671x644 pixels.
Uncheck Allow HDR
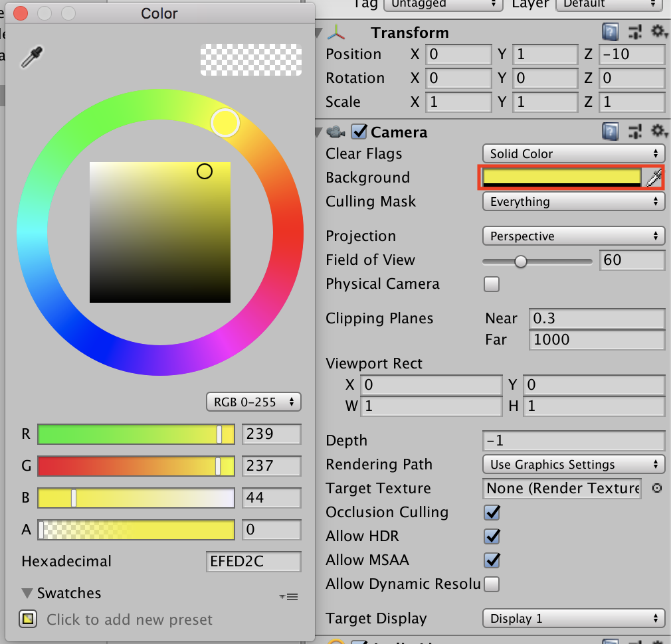492,536
